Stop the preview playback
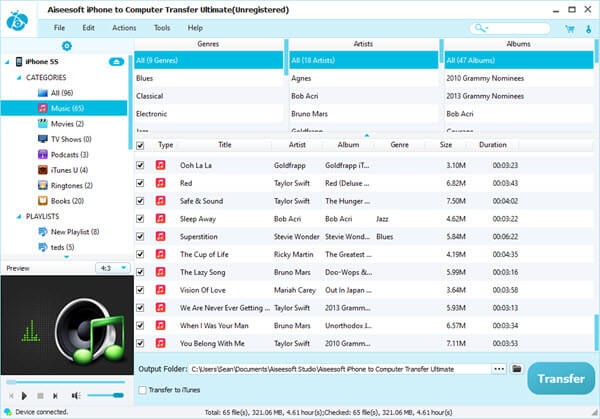The image size is (600, 419). (40, 396)
